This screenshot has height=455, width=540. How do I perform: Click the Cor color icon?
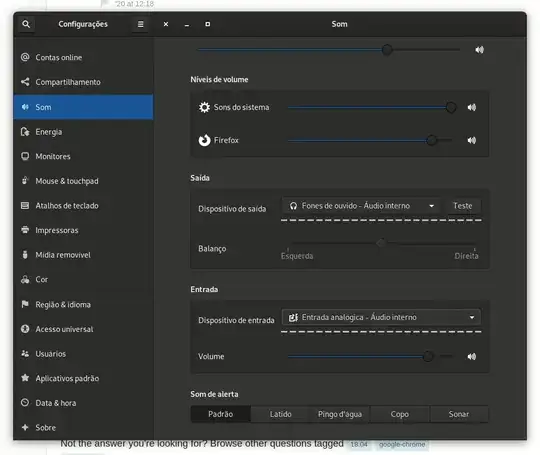(25, 279)
